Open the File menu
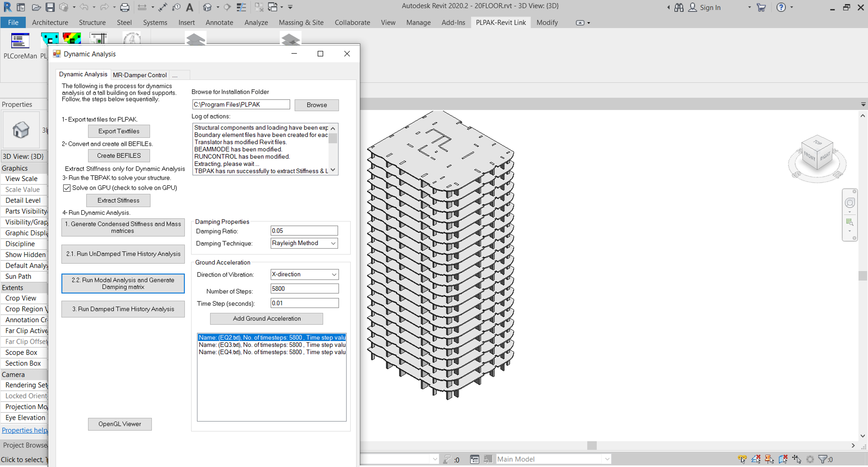Image resolution: width=868 pixels, height=467 pixels. pos(13,22)
